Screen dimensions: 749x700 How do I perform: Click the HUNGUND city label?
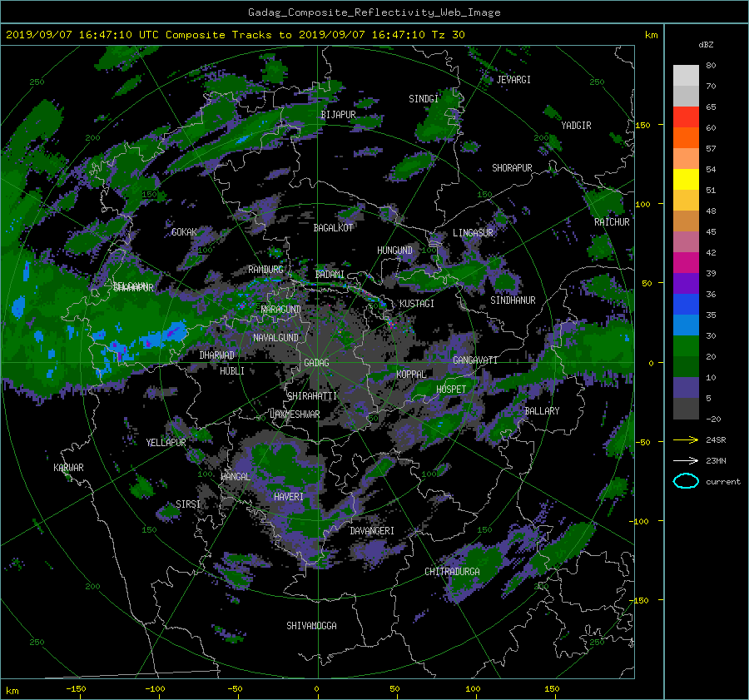coord(394,251)
